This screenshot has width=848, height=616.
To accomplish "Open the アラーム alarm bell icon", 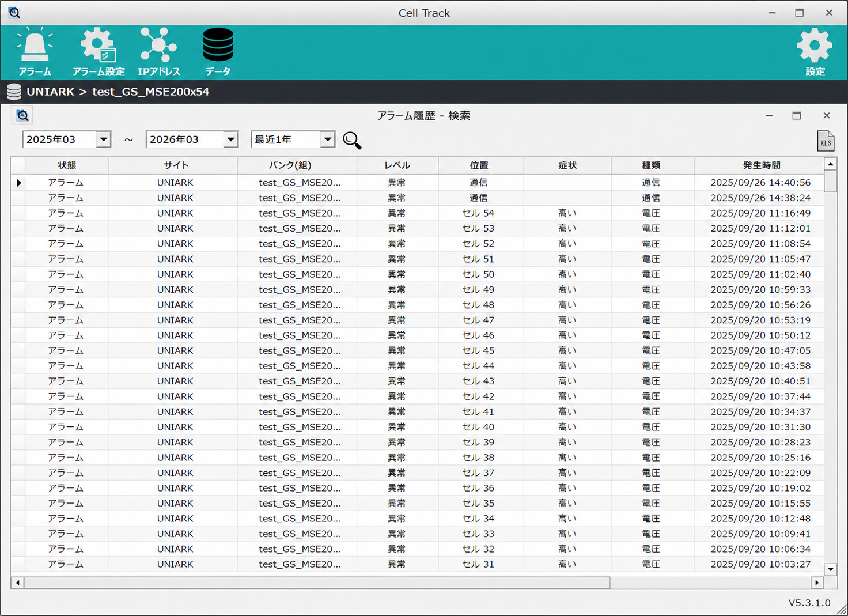I will coord(35,51).
